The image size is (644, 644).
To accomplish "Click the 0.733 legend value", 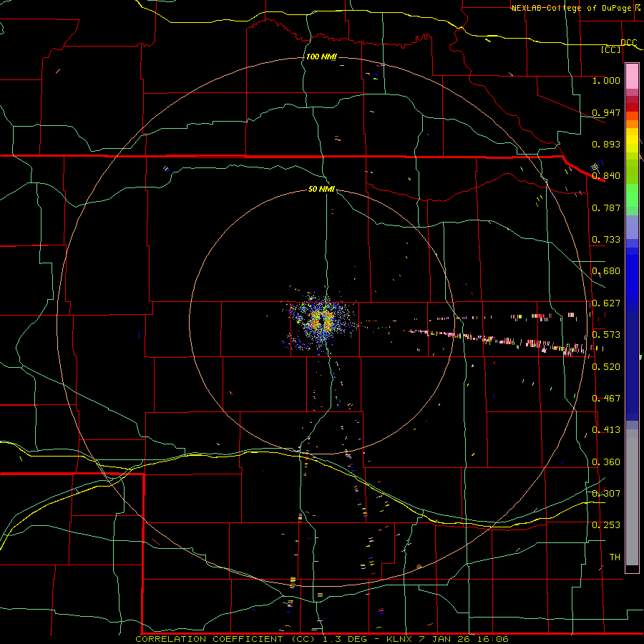I will tap(606, 240).
